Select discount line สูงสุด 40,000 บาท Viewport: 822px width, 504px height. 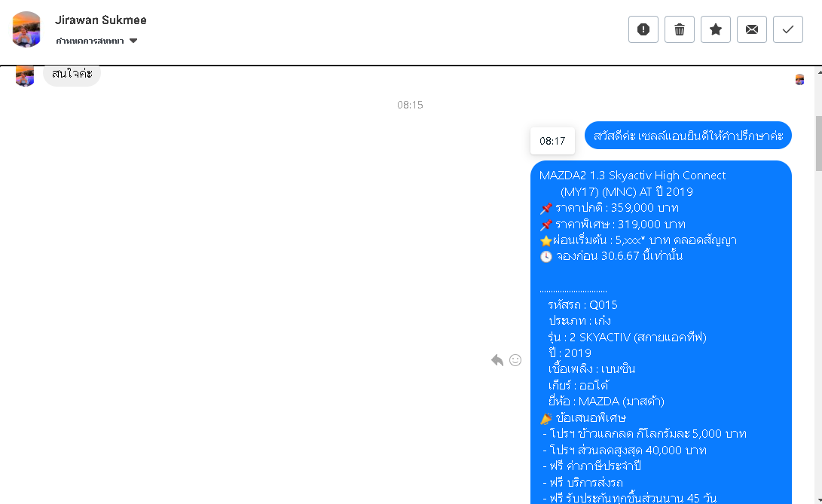(625, 450)
